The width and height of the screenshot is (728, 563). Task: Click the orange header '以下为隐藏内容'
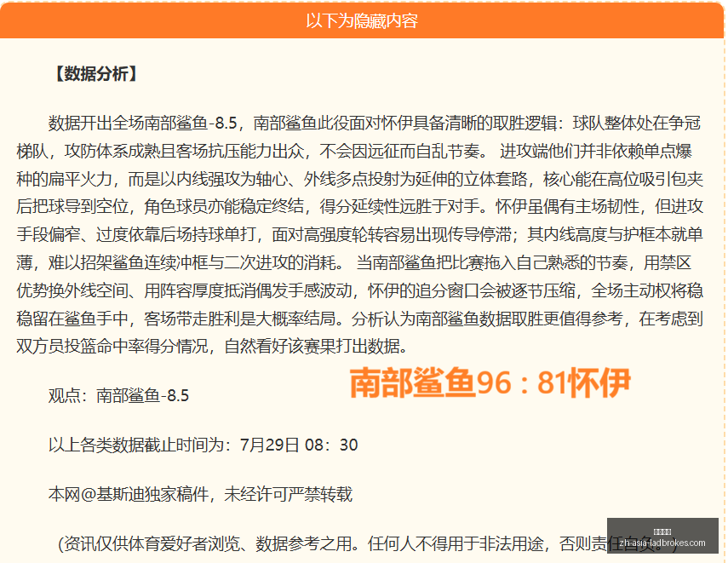(362, 21)
